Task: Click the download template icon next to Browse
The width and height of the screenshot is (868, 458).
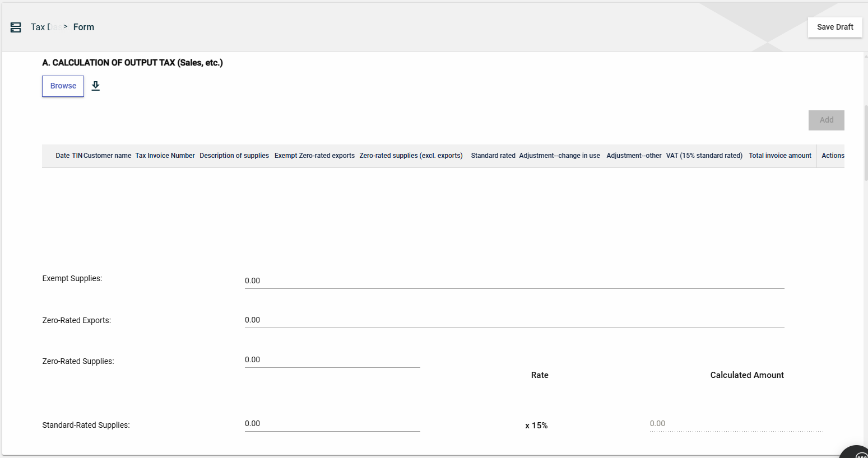Action: pyautogui.click(x=96, y=86)
